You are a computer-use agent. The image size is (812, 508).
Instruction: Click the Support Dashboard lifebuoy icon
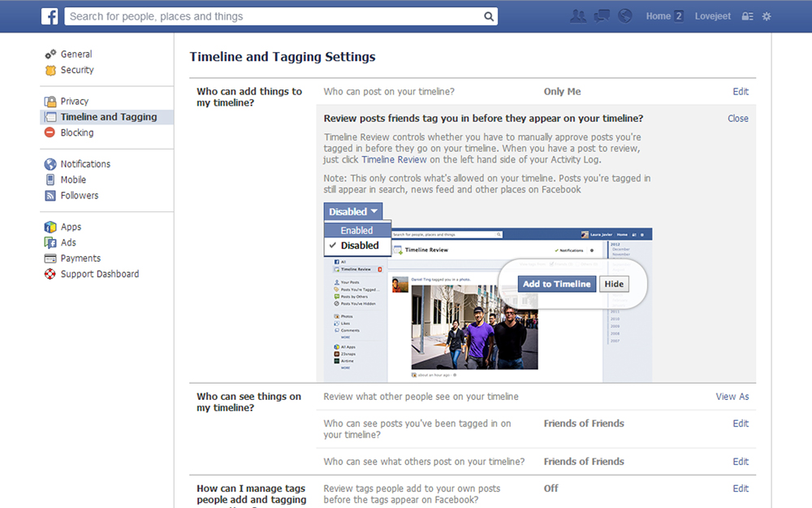[x=50, y=274]
